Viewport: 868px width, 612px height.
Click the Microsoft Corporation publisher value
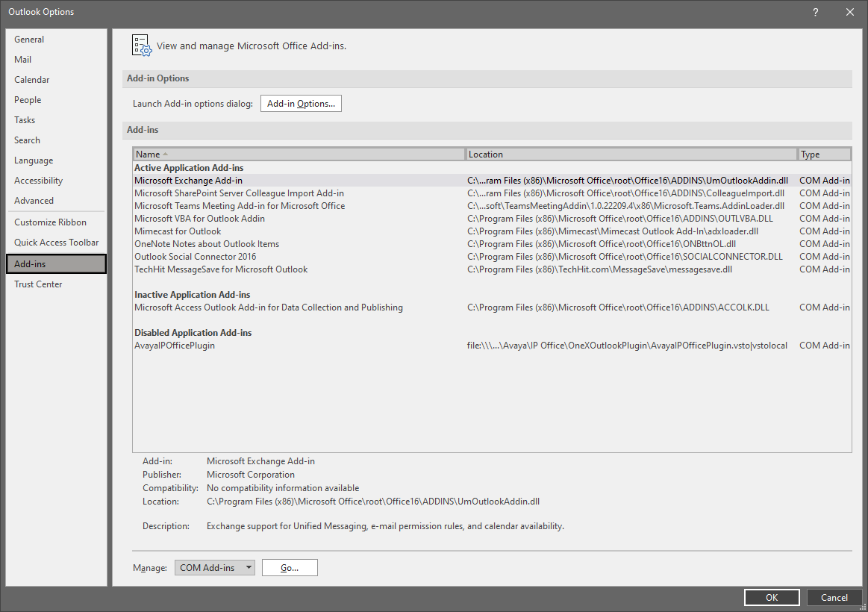click(251, 475)
